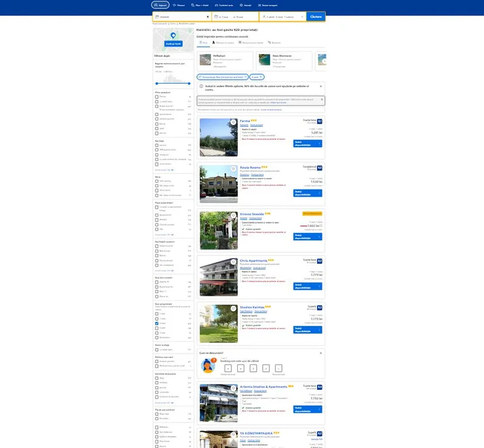Save Sirocco Seaside with heart icon
This screenshot has height=448, width=484.
pos(234,216)
